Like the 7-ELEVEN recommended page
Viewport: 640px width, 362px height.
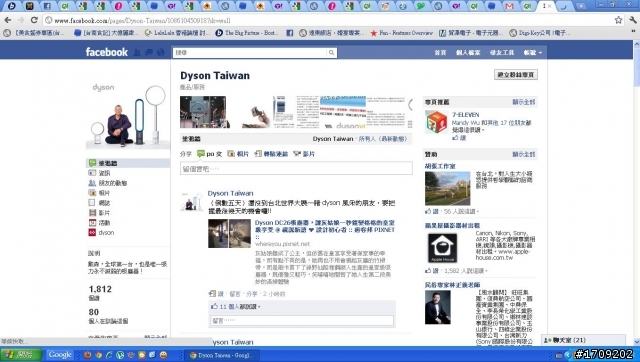(459, 138)
